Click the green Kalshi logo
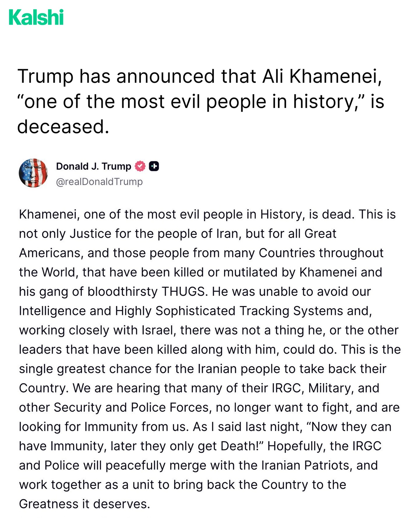420x525 pixels. click(x=36, y=17)
